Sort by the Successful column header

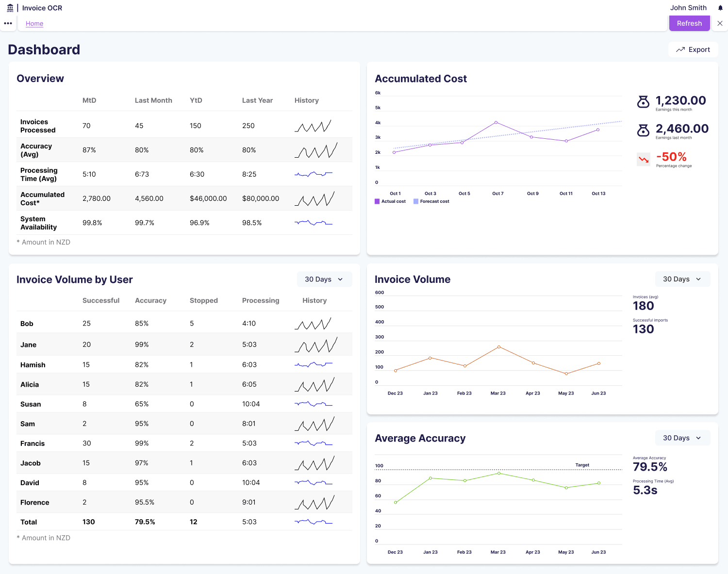[x=101, y=301]
